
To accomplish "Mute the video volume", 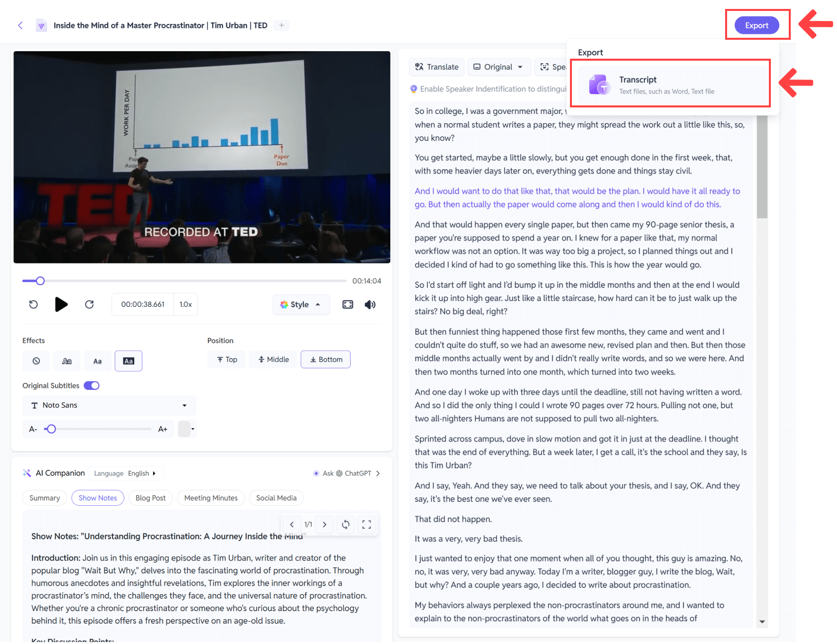I will coord(370,304).
